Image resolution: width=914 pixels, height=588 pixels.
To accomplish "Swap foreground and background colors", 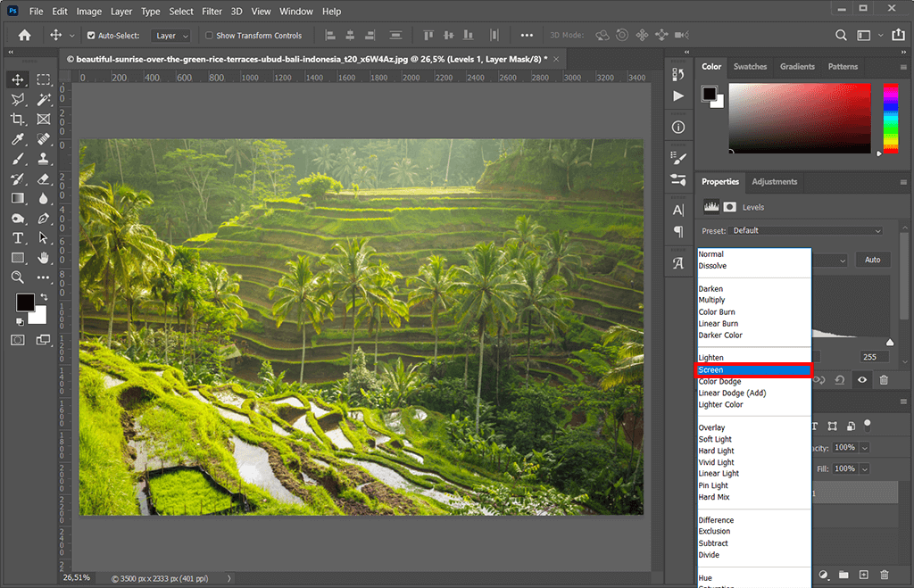I will coord(45,297).
